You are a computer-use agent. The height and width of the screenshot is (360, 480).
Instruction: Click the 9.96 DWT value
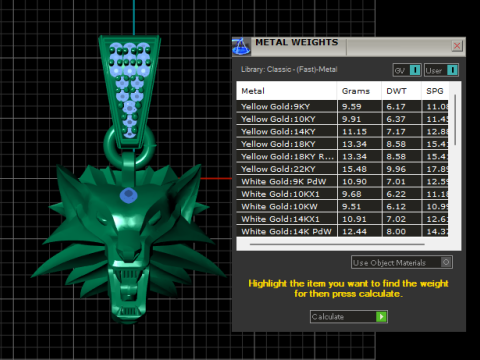[396, 169]
